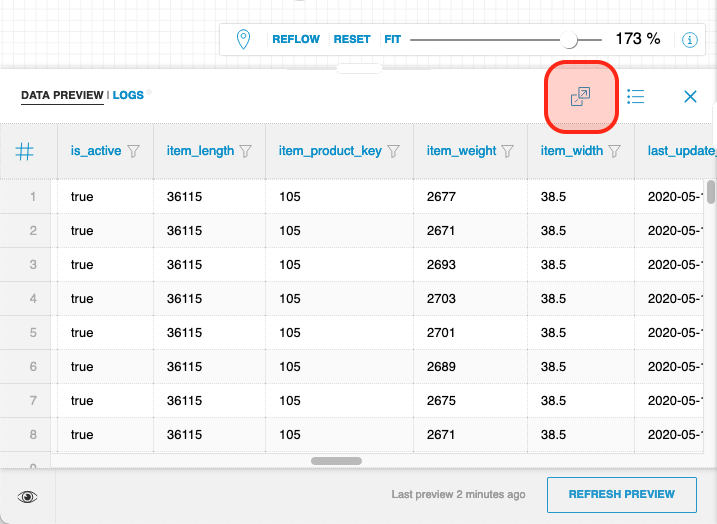Select the DATA PREVIEW tab

(x=62, y=95)
